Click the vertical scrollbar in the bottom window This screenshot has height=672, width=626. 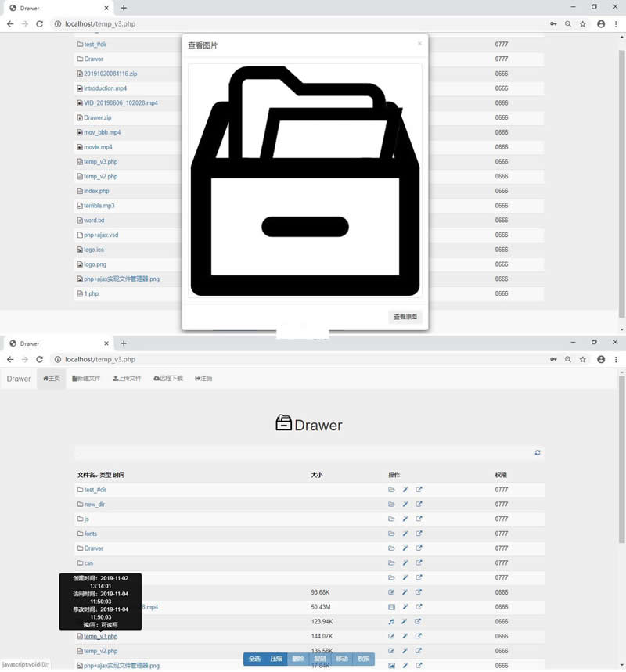pos(622,458)
